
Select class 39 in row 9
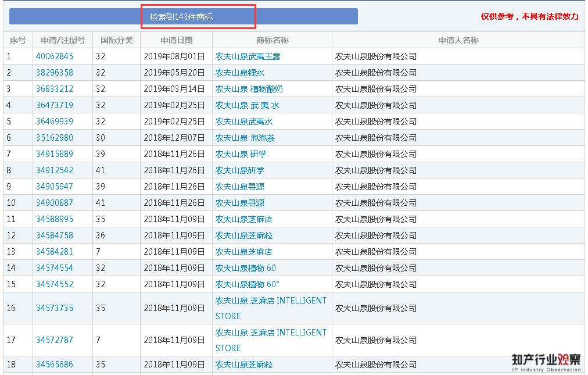tap(100, 187)
